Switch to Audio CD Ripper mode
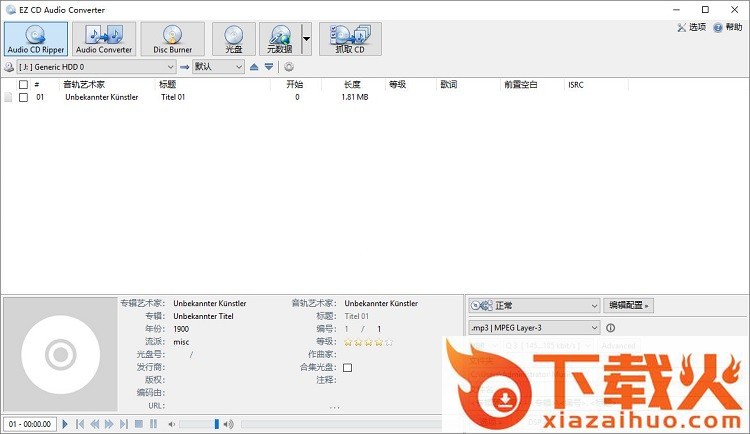750x434 pixels. click(x=36, y=39)
